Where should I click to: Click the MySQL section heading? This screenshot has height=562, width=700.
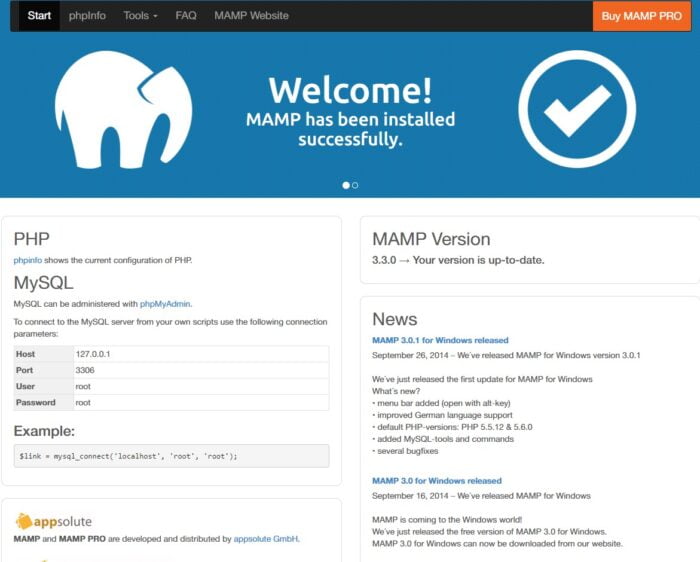click(x=43, y=283)
